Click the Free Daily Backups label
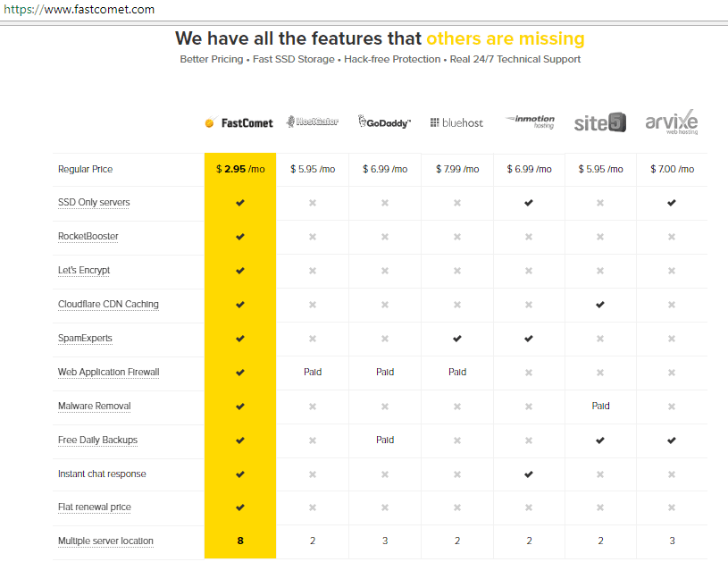Viewport: 728px width, 562px height. coord(97,440)
